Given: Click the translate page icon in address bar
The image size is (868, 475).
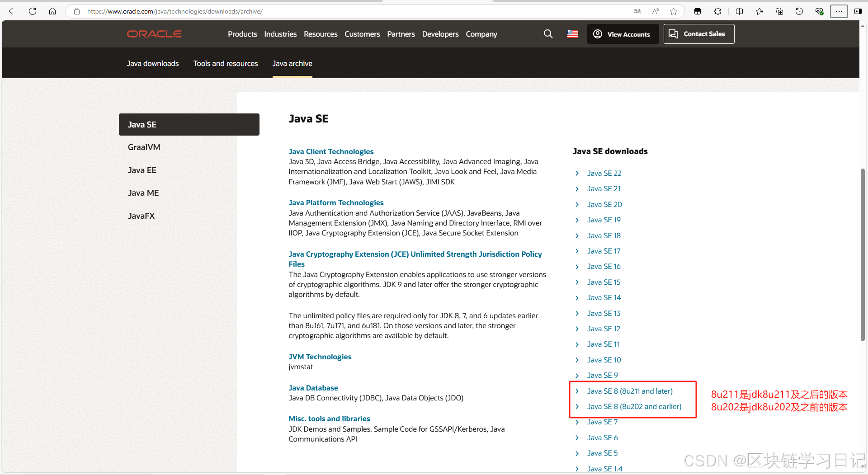Looking at the screenshot, I should coord(637,11).
